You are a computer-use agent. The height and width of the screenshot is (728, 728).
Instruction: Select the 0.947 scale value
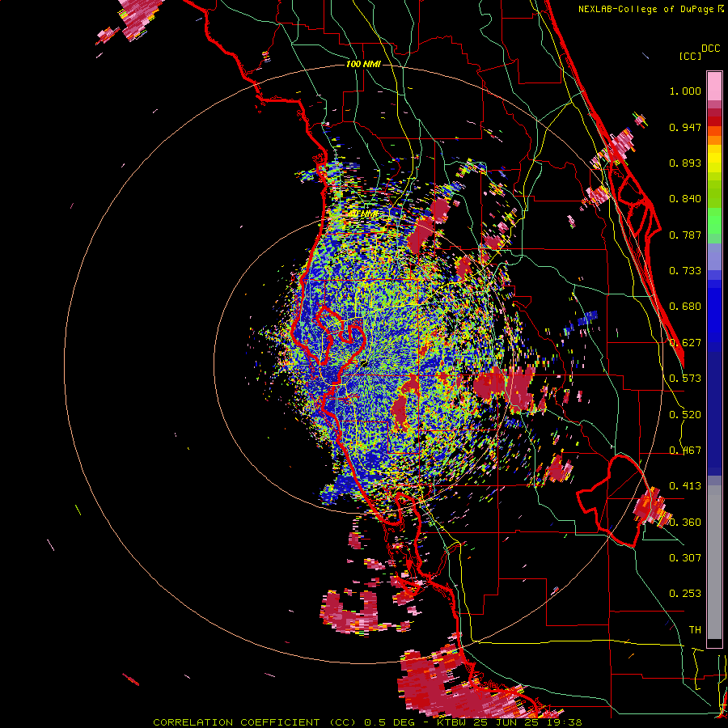(x=685, y=127)
